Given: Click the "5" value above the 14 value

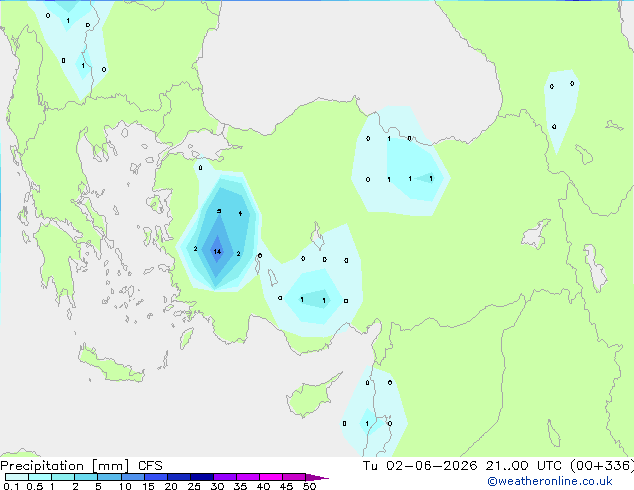Looking at the screenshot, I should [x=219, y=211].
